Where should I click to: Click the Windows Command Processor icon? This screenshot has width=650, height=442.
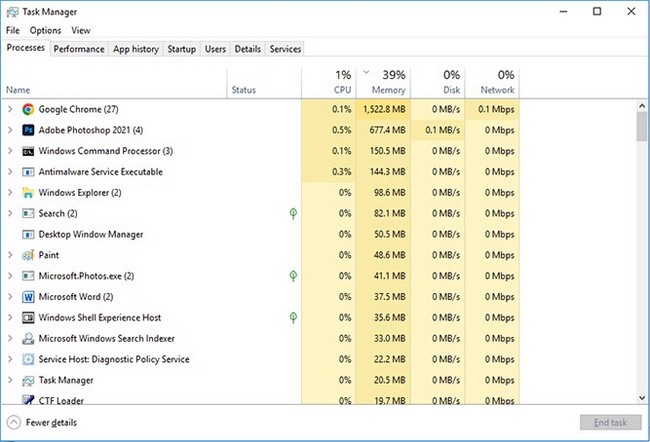(x=28, y=151)
